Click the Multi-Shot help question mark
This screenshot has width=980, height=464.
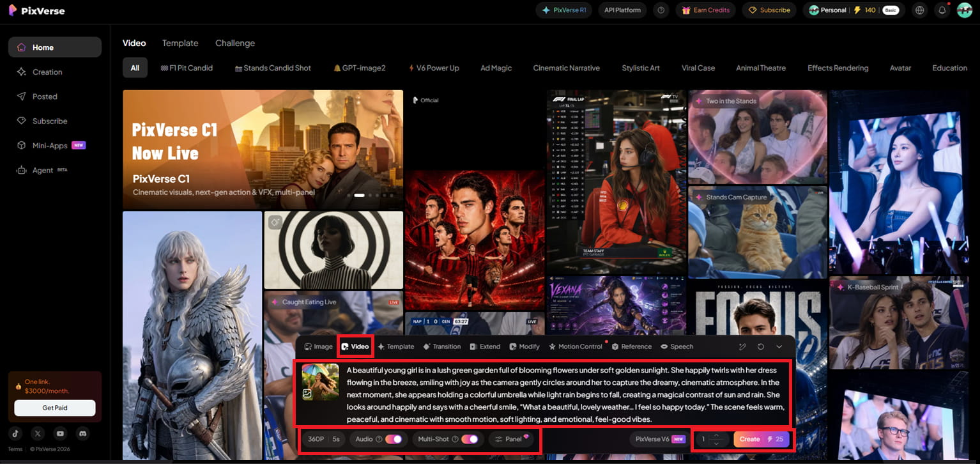(455, 439)
